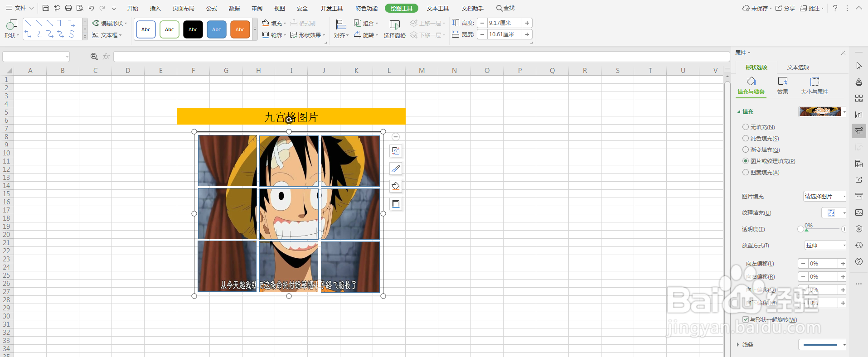Click the floating fill bucket icon beside picture
This screenshot has width=868, height=357.
pos(396,186)
